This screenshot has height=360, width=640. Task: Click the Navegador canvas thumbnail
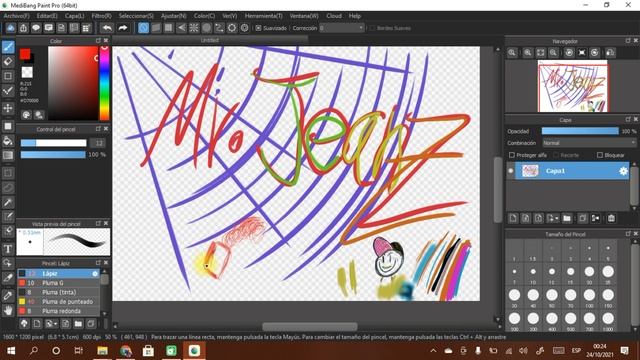click(573, 86)
